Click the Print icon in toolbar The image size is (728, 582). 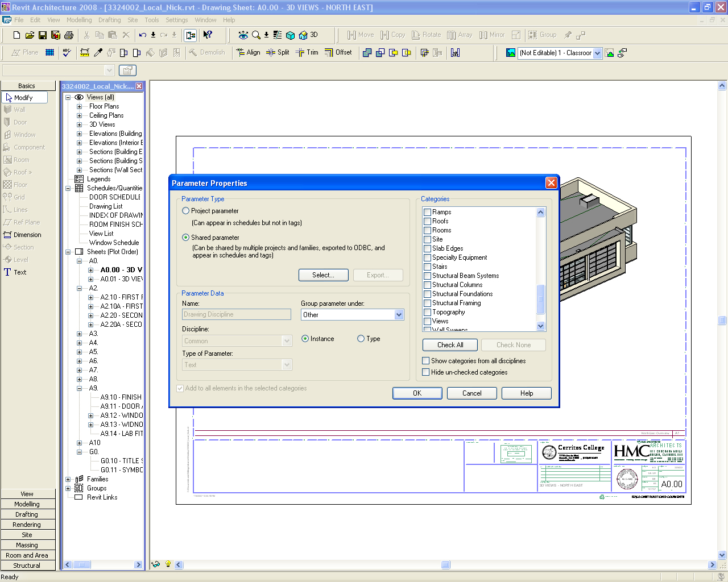click(x=69, y=35)
